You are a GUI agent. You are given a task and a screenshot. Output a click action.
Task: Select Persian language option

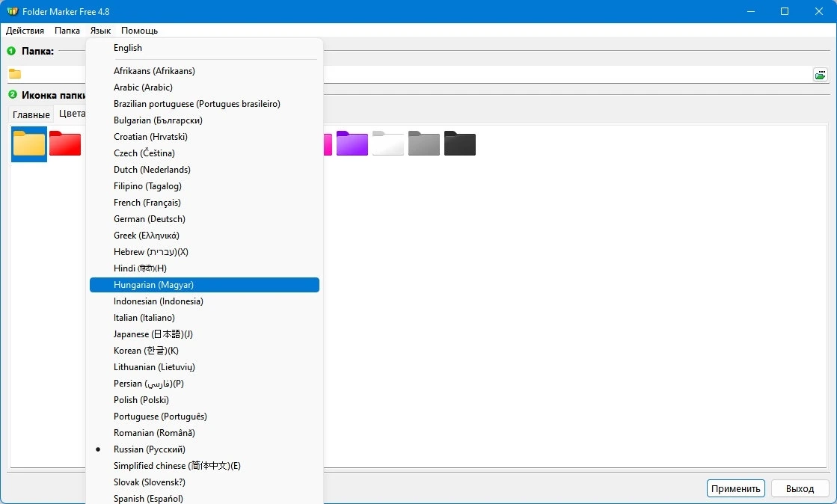[204, 384]
